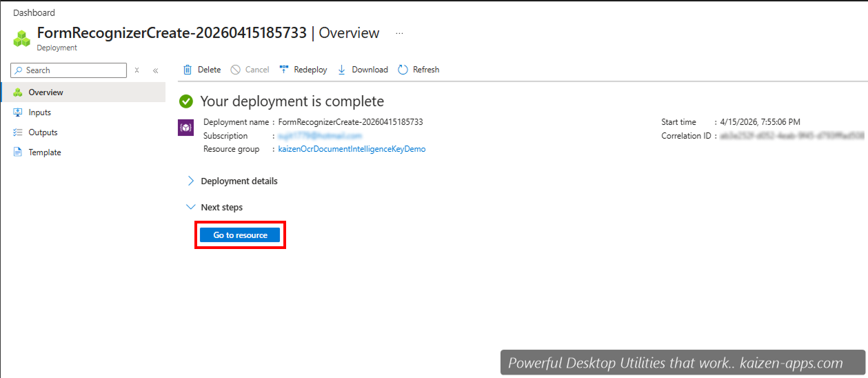Click the green cubes deployment header icon
868x378 pixels.
23,38
